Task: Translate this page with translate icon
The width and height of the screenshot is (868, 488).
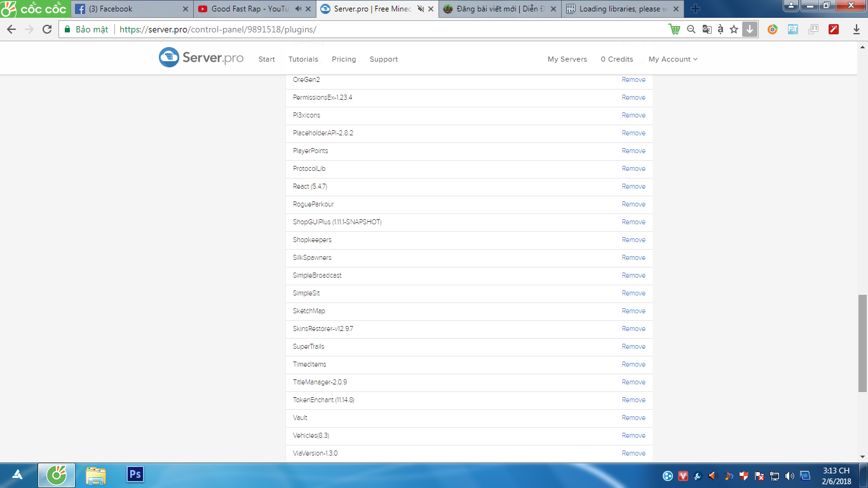Action: 707,29
